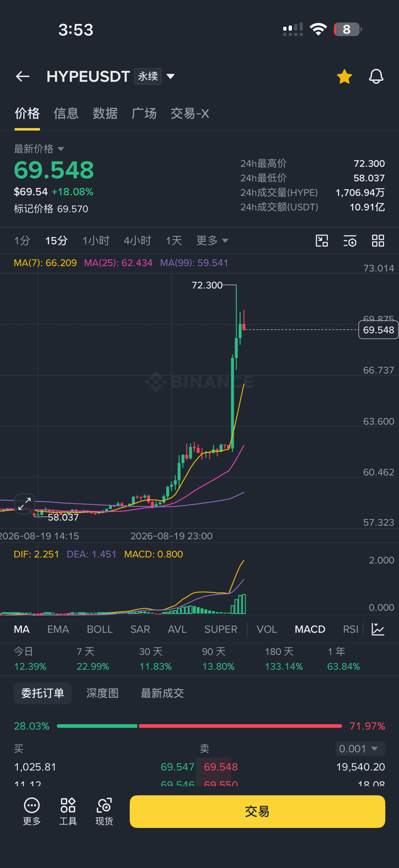Tap 标记价格 69.570 mark price
Viewport: 399px width, 868px height.
pyautogui.click(x=51, y=209)
